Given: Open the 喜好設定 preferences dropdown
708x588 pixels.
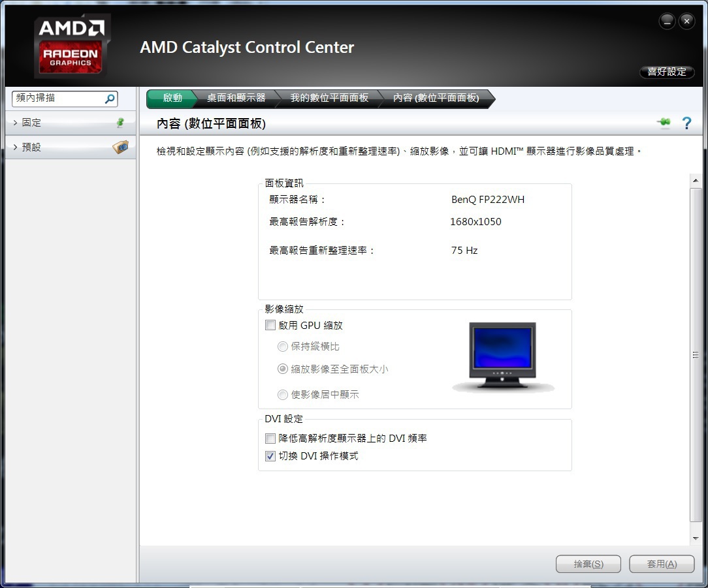Looking at the screenshot, I should [667, 72].
